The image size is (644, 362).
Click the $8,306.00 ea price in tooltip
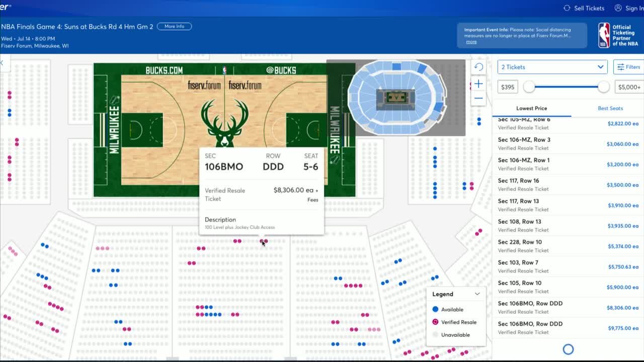tap(294, 190)
